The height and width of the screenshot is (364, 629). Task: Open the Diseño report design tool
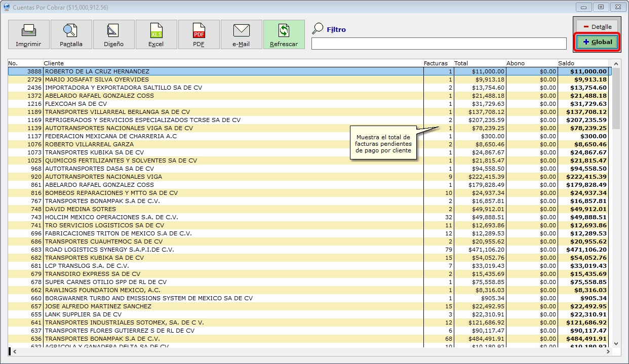(113, 34)
